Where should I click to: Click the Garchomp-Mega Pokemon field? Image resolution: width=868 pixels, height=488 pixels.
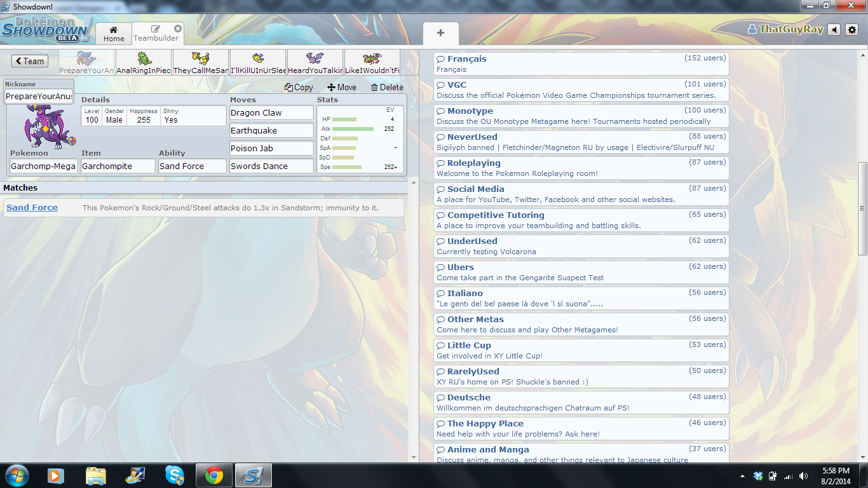(x=44, y=166)
